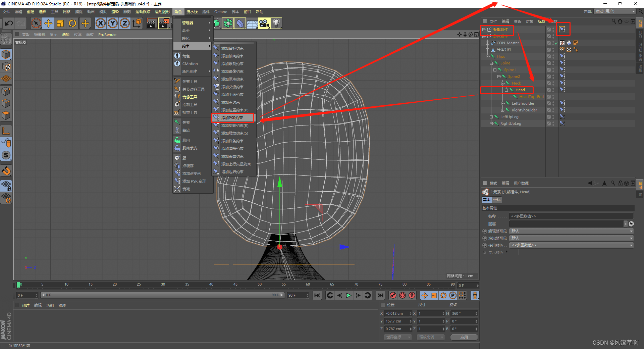This screenshot has height=349, width=644.
Task: Toggle render visibility dot for LeftUpLeg
Action: [553, 118]
